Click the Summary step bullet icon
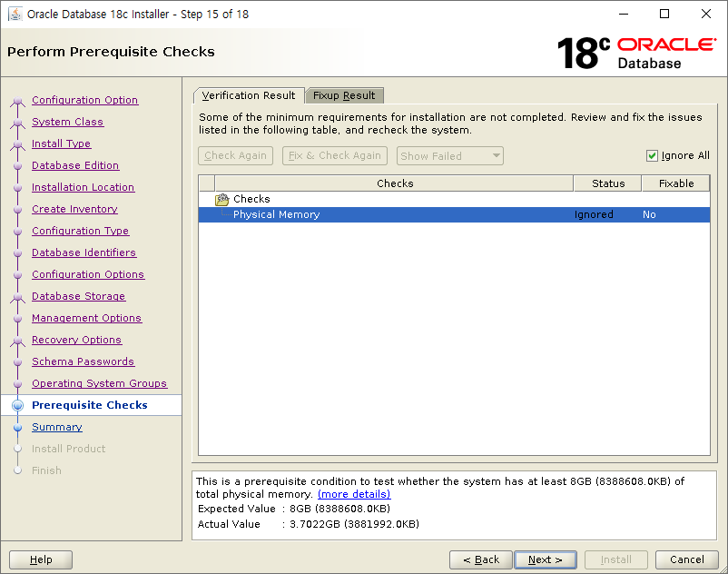The image size is (728, 574). click(17, 427)
